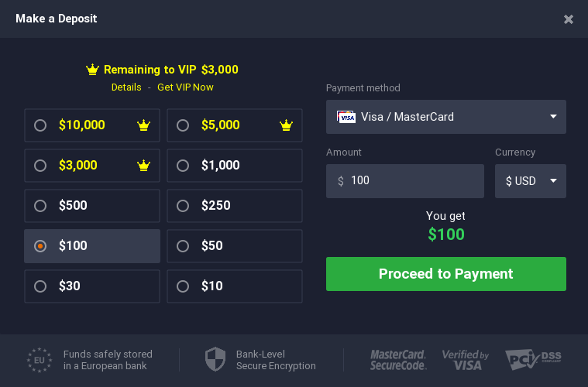Click the Proceed to Payment button
The height and width of the screenshot is (387, 588).
446,274
